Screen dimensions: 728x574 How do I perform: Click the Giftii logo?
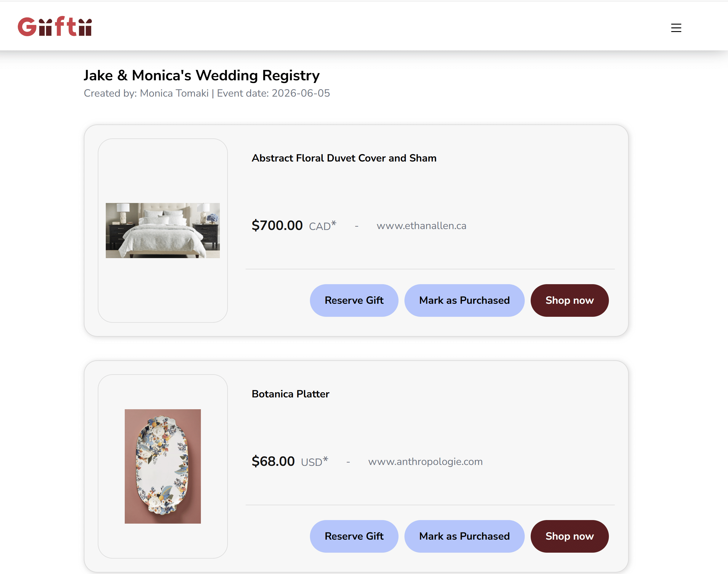(55, 27)
